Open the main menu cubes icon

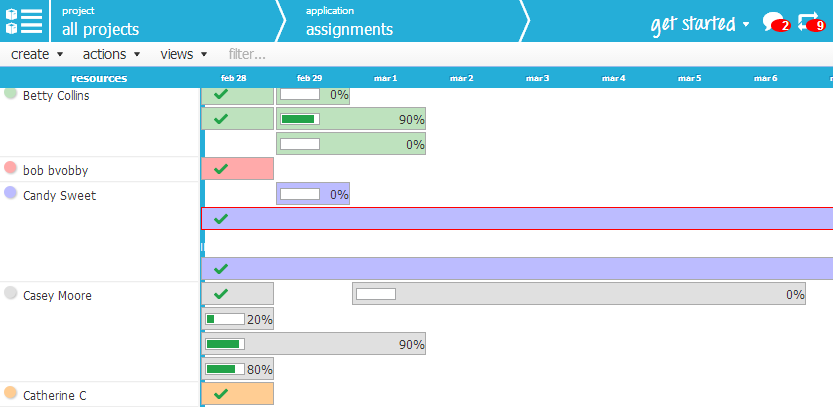[x=24, y=21]
